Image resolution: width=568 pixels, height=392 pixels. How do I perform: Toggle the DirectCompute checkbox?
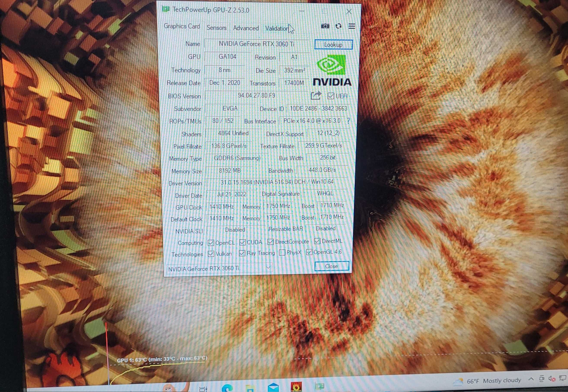[270, 242]
